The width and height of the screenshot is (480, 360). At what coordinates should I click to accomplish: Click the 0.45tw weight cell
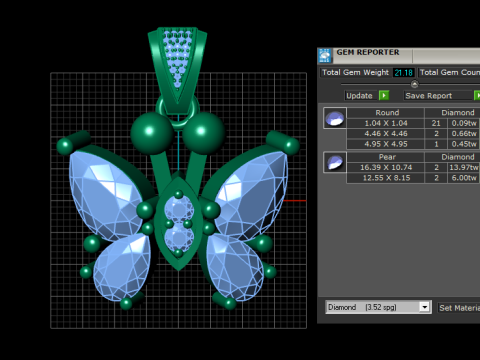pyautogui.click(x=464, y=144)
